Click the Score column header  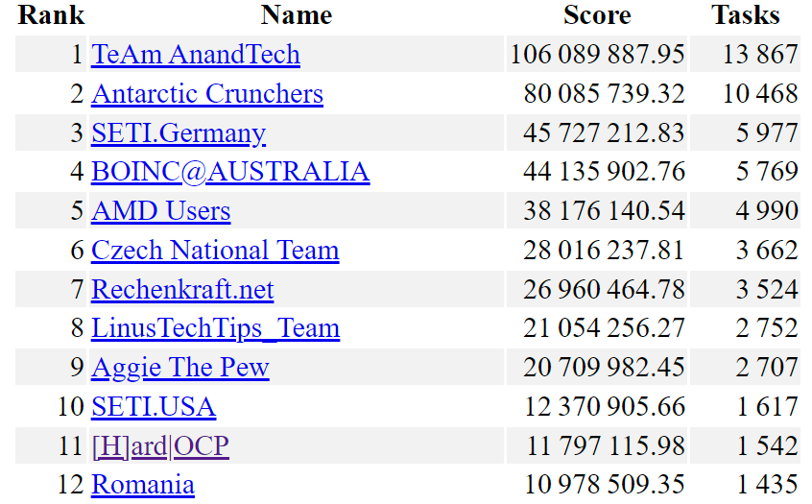(x=597, y=15)
